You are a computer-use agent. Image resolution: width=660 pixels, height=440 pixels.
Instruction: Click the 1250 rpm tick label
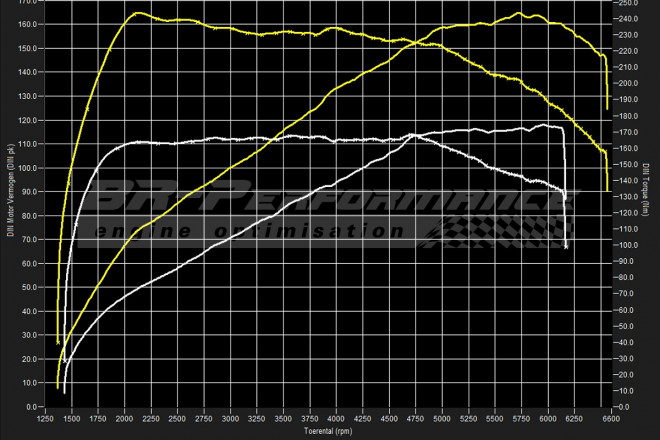(x=45, y=417)
